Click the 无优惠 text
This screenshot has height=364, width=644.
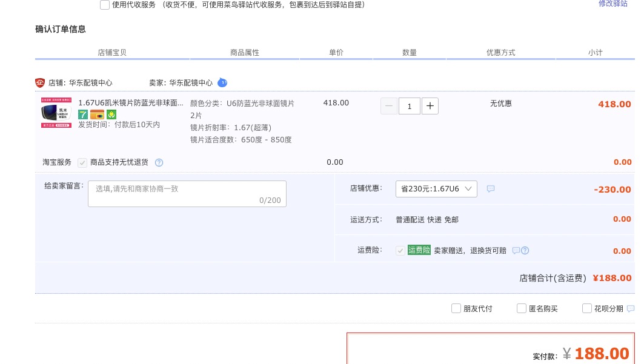click(x=500, y=104)
